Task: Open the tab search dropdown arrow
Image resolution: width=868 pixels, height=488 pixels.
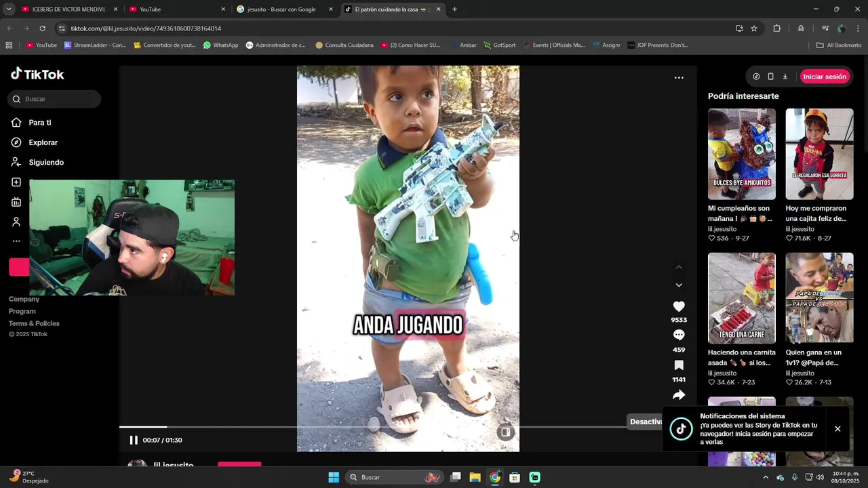Action: [8, 9]
